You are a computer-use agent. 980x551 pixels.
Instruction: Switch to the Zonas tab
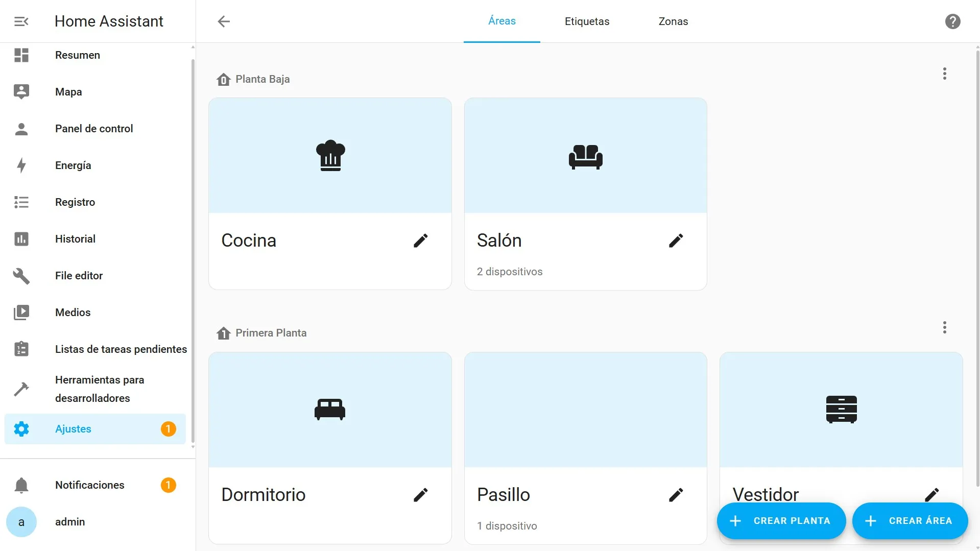(x=673, y=21)
